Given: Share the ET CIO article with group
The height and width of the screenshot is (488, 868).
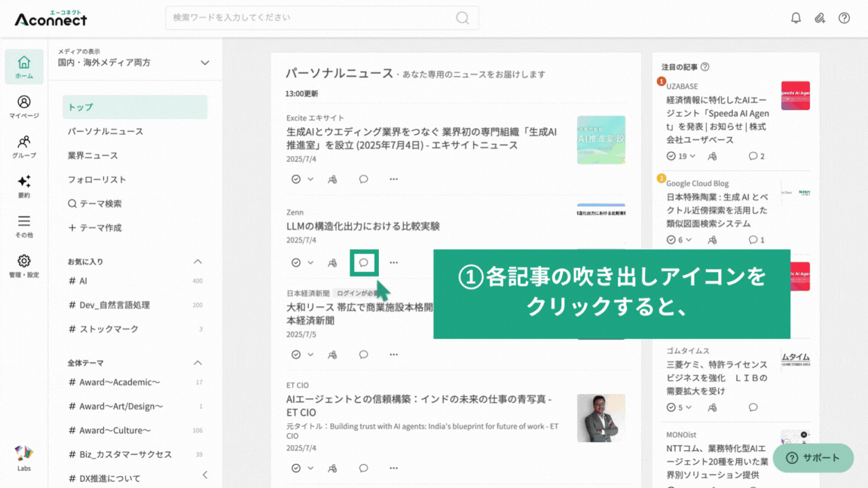Looking at the screenshot, I should point(332,468).
